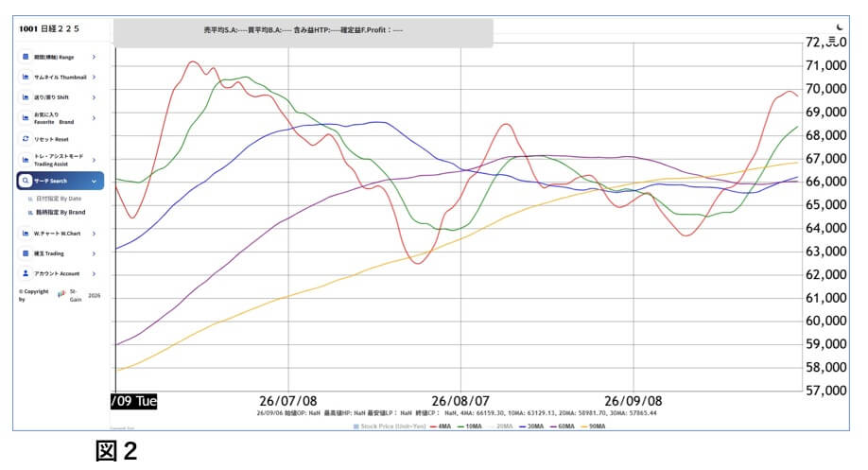Click the Shift chart icon
The height and width of the screenshot is (470, 868).
click(26, 96)
